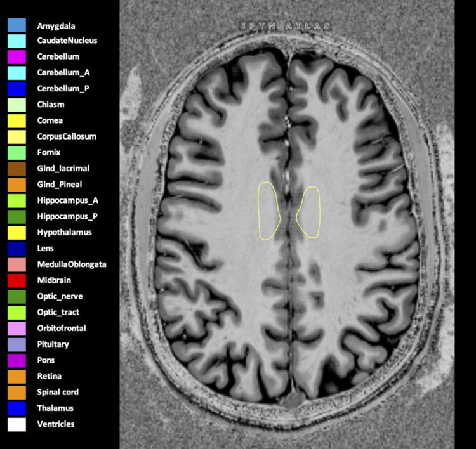Click the "Cerebellum_P" label text

[x=63, y=89]
